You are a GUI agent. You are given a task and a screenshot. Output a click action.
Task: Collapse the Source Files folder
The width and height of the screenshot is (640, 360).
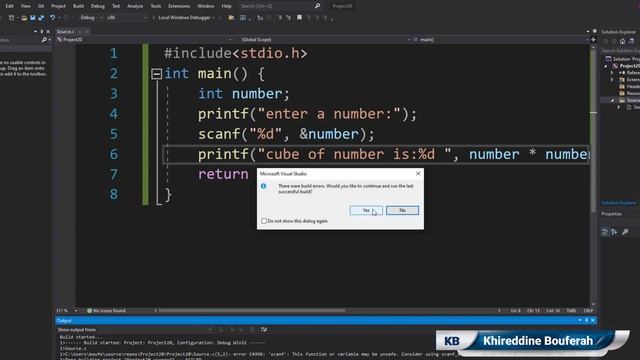pos(612,100)
